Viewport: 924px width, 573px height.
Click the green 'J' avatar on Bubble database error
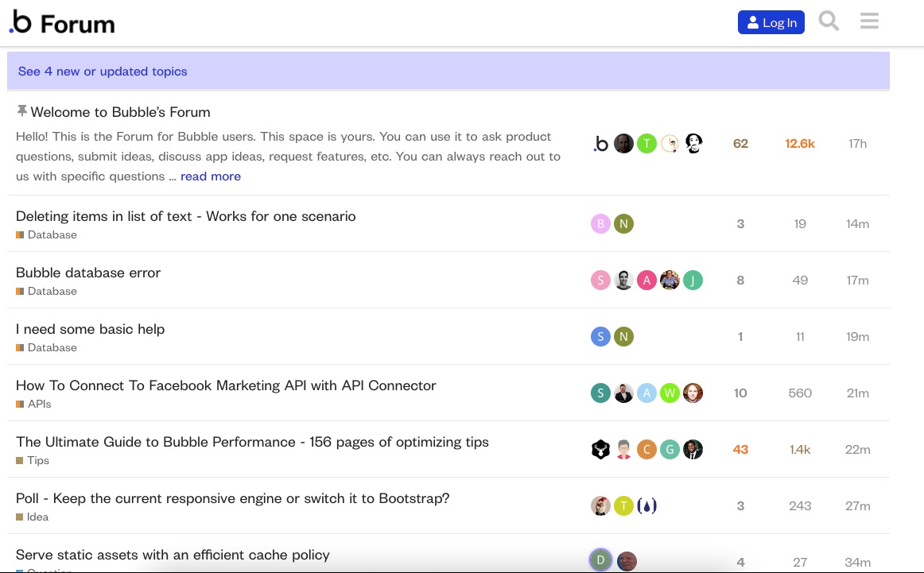693,281
